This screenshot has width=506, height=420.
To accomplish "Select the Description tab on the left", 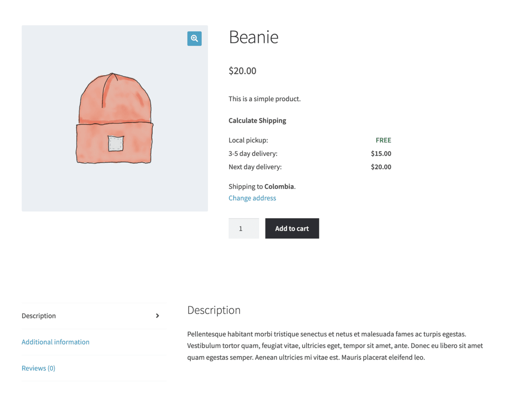I will [39, 316].
